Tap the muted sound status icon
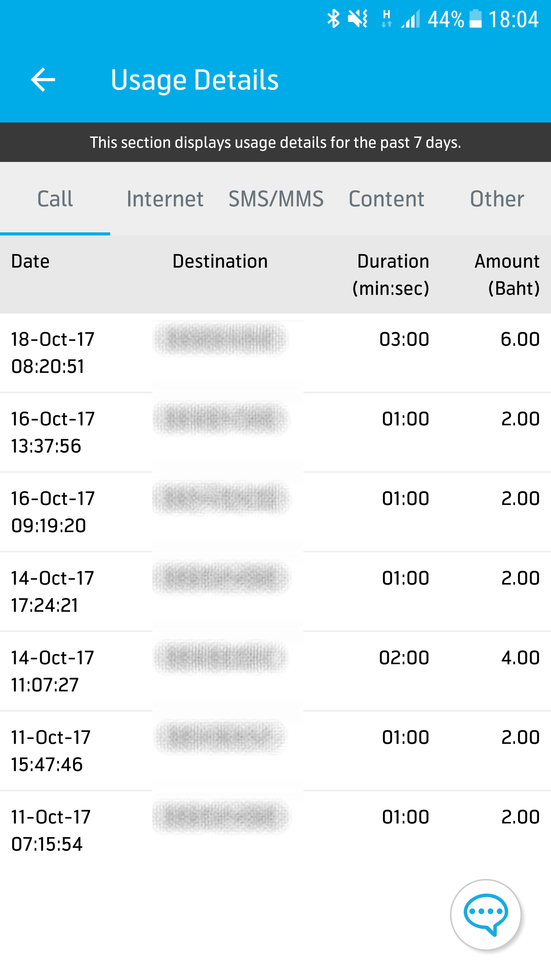The width and height of the screenshot is (551, 980). click(358, 19)
